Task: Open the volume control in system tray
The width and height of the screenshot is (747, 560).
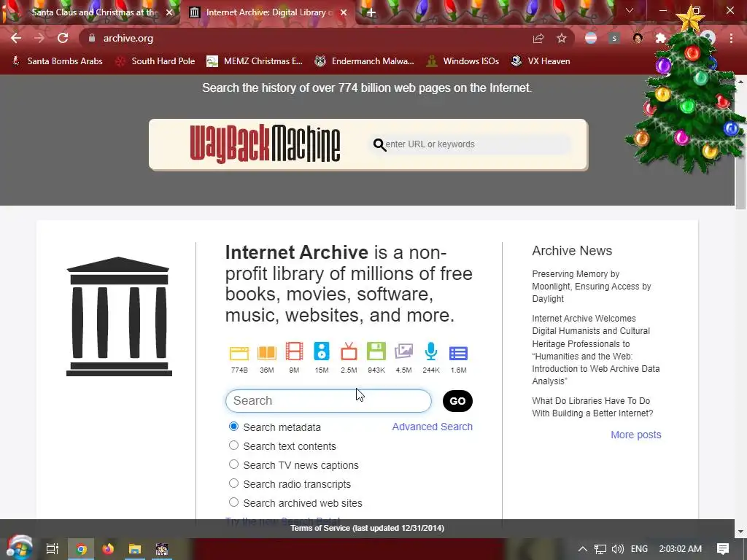Action: 617,549
